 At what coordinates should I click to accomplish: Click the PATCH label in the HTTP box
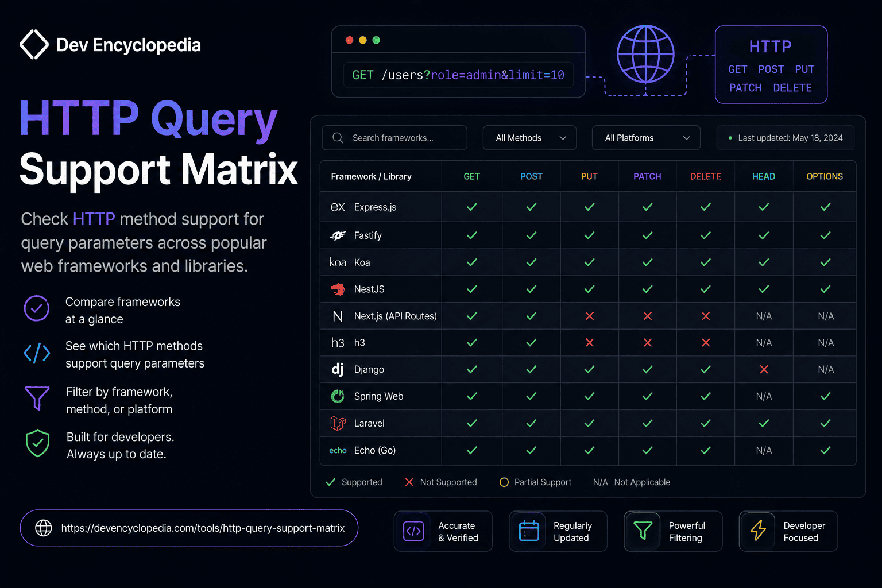point(745,88)
